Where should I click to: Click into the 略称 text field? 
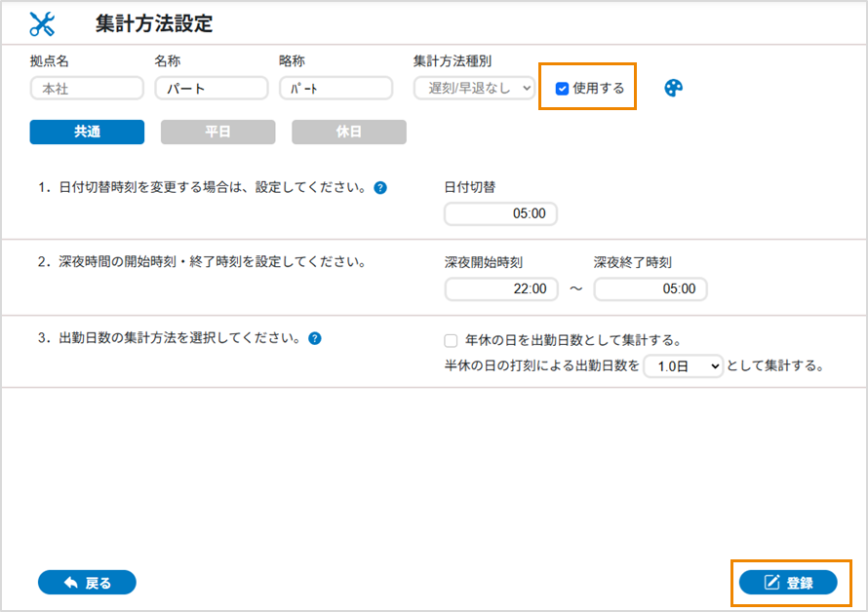[x=335, y=89]
